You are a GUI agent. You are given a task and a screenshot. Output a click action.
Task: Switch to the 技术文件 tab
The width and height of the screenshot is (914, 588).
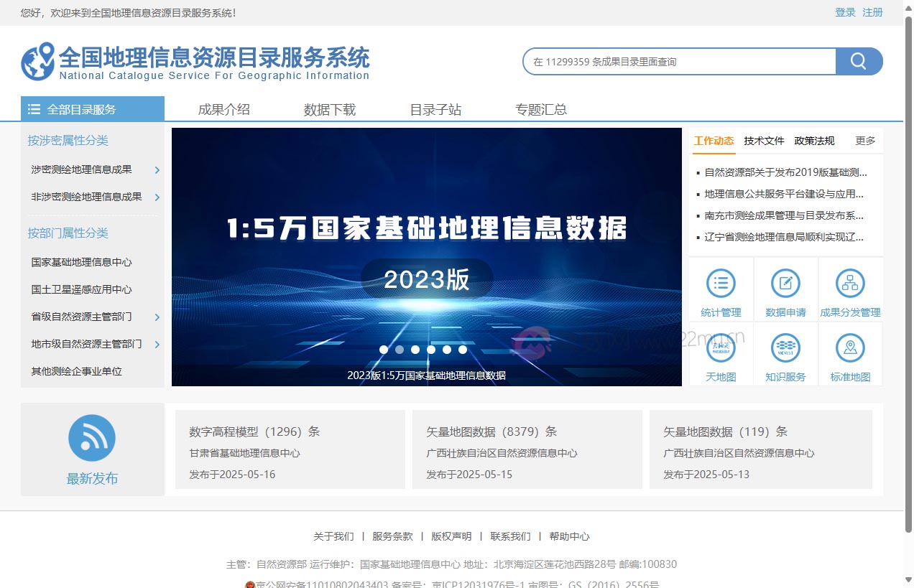763,141
